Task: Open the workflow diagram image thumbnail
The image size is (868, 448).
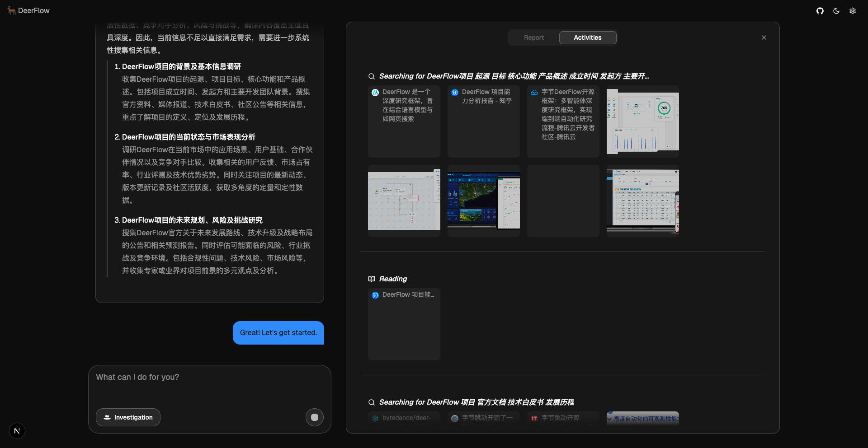Action: 404,201
